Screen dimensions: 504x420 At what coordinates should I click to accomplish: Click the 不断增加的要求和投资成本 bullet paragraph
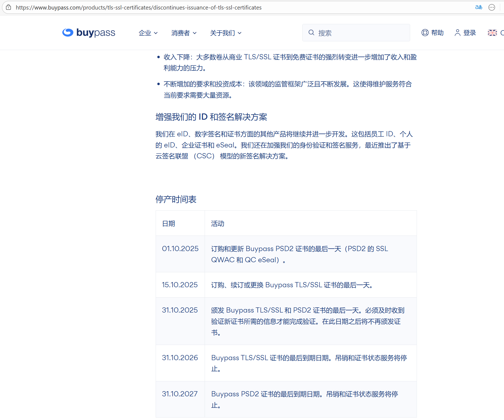point(288,89)
